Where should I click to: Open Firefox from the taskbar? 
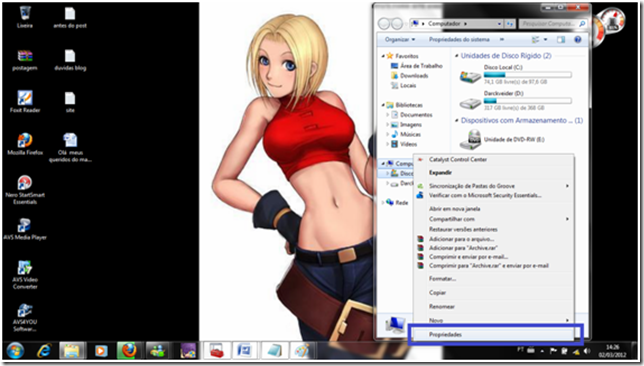click(129, 351)
